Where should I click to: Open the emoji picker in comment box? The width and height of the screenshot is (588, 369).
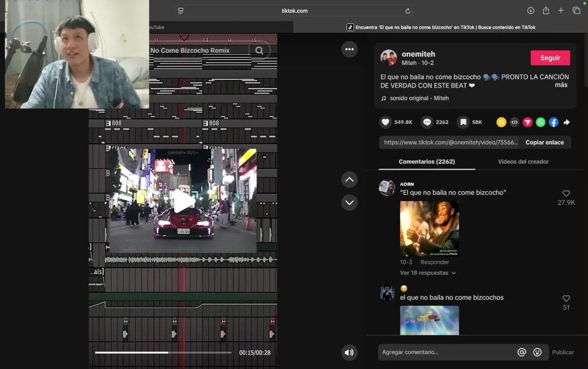click(x=537, y=352)
